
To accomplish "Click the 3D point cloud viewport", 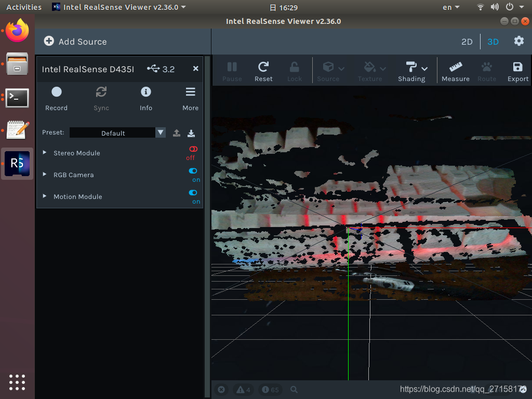I will (x=371, y=232).
